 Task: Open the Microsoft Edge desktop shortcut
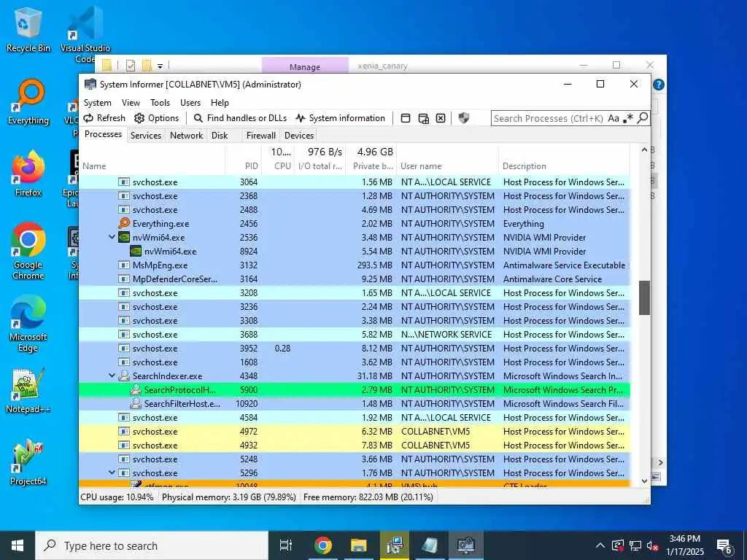28,324
